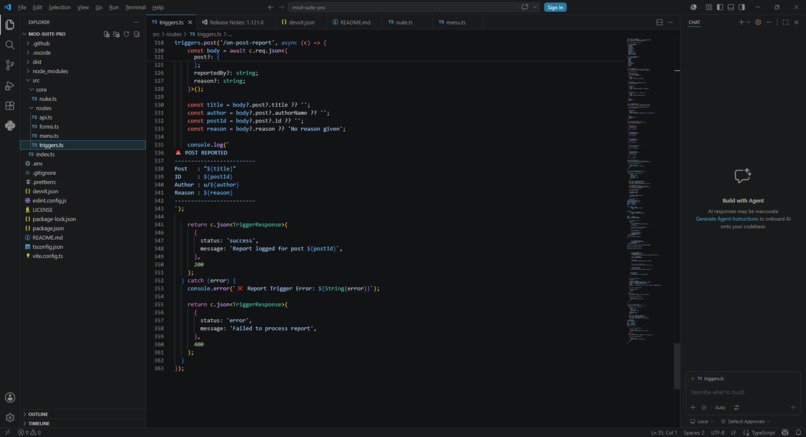Collapse the MOD-SUITE-PRO root section

pyautogui.click(x=47, y=34)
